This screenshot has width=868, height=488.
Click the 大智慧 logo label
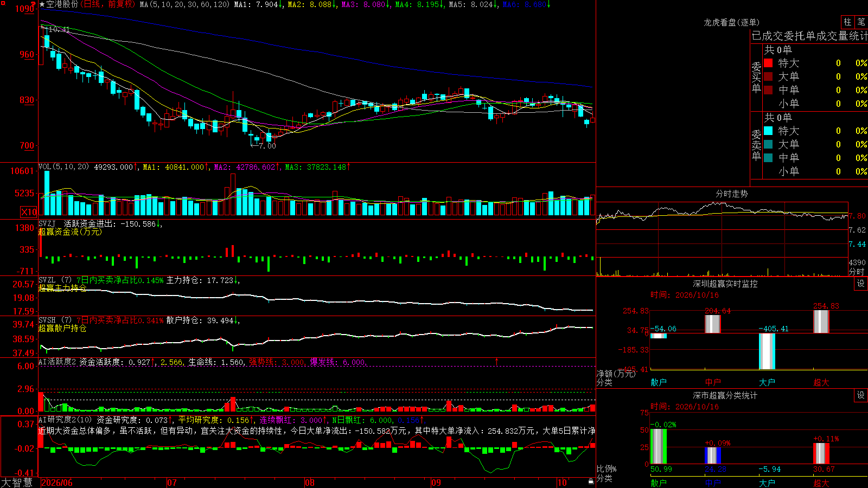17,483
